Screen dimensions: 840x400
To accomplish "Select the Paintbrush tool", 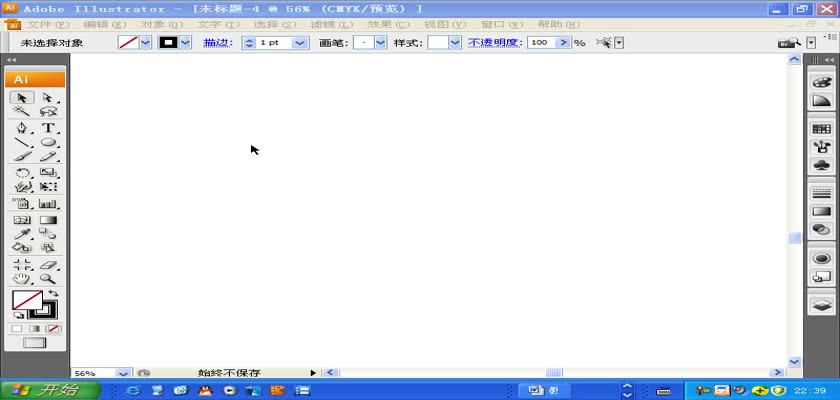I will point(21,156).
